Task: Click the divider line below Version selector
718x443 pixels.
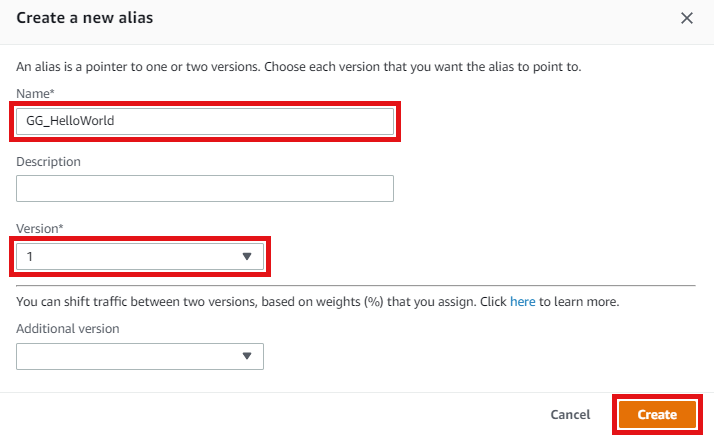Action: 356,285
